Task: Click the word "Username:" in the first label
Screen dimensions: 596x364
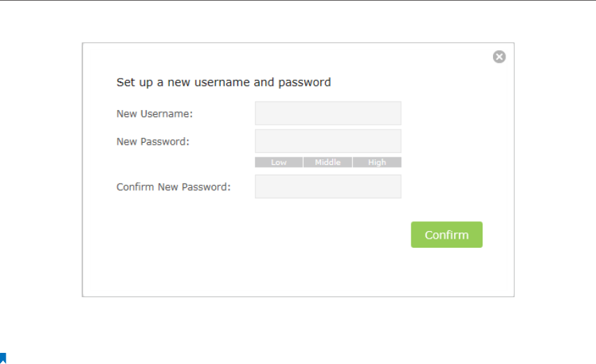Action: [166, 113]
